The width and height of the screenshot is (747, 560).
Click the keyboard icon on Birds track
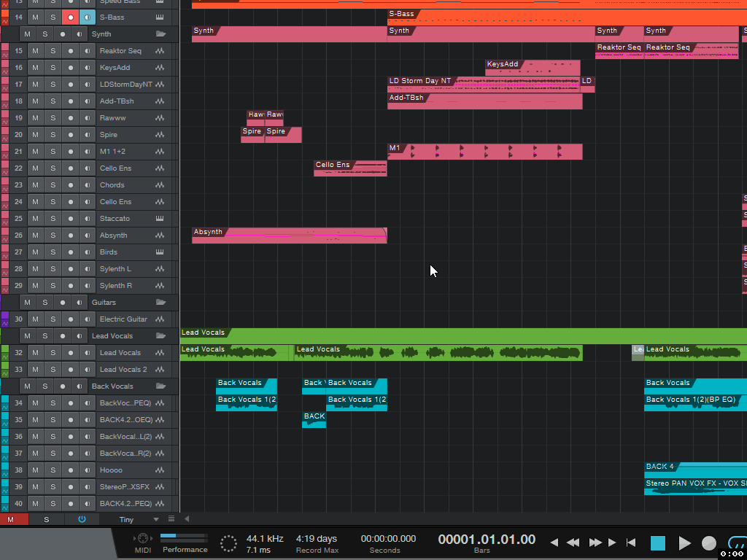pos(160,252)
